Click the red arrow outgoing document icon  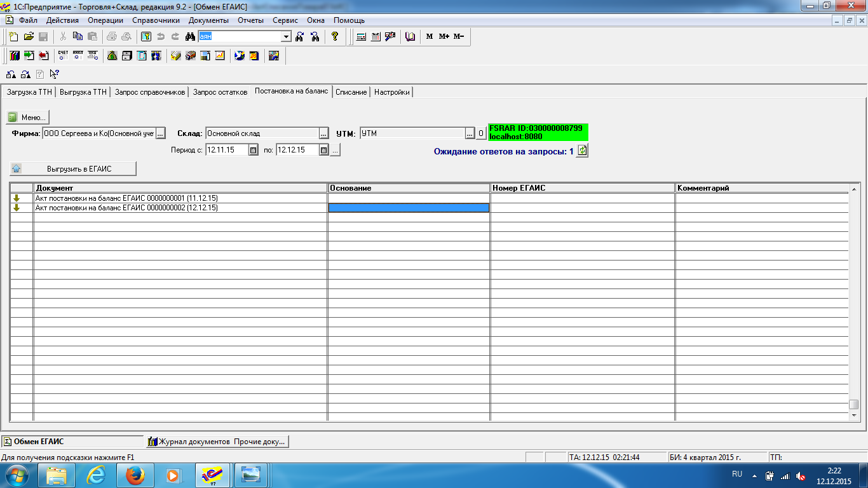(43, 56)
